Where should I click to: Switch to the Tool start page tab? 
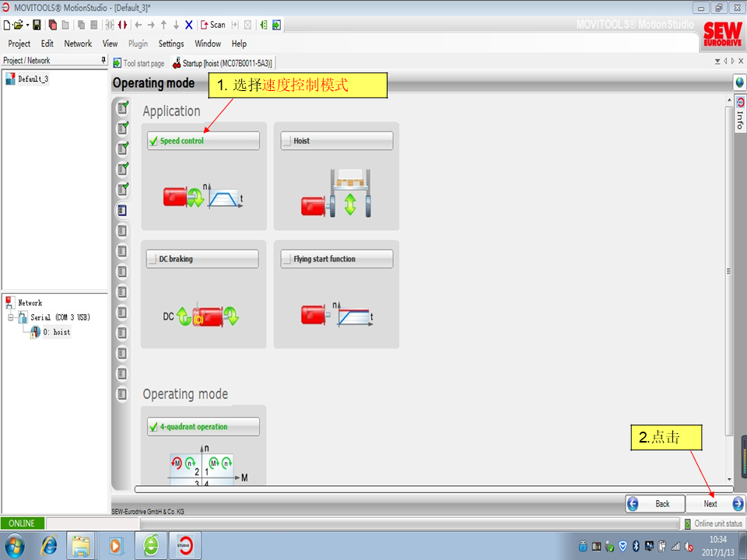pyautogui.click(x=139, y=63)
